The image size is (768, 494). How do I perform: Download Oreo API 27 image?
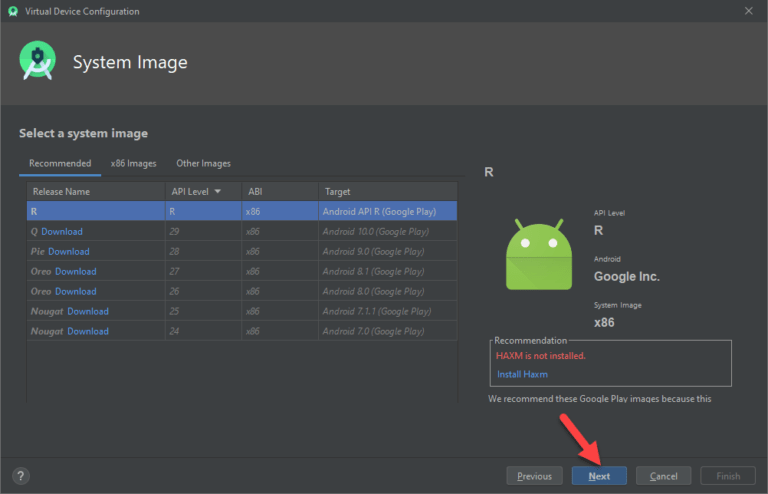pyautogui.click(x=75, y=272)
